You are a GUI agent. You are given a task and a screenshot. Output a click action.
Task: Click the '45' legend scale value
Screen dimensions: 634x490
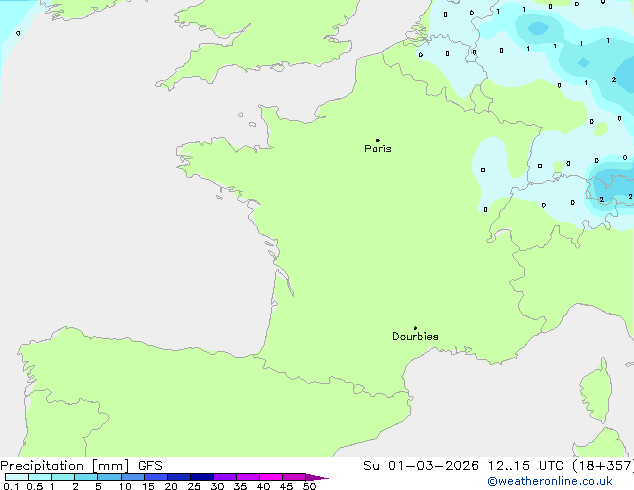pos(286,486)
